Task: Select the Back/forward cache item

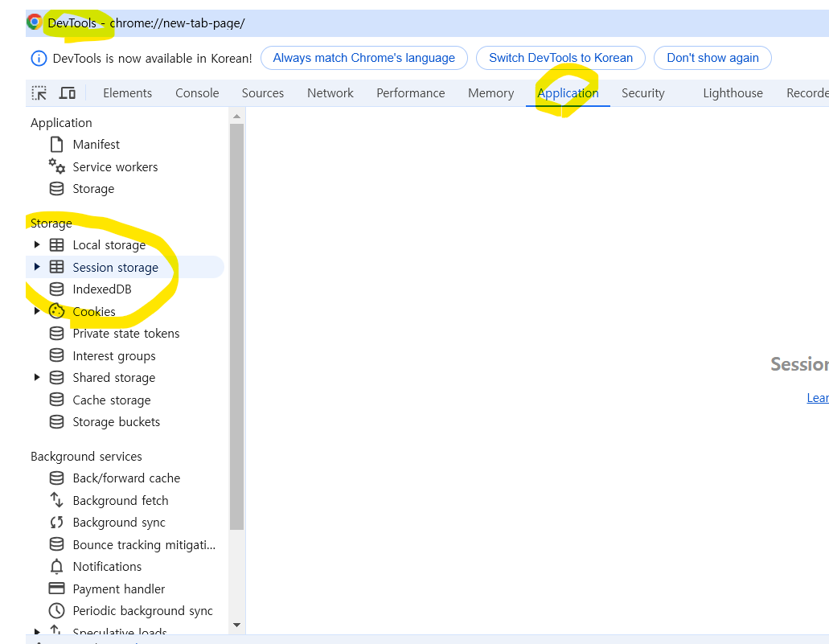Action: [126, 478]
